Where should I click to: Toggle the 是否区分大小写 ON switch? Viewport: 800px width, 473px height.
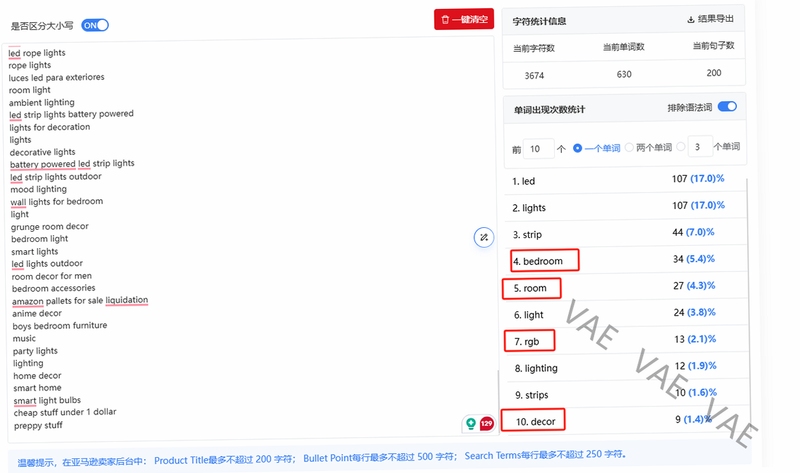[x=95, y=25]
